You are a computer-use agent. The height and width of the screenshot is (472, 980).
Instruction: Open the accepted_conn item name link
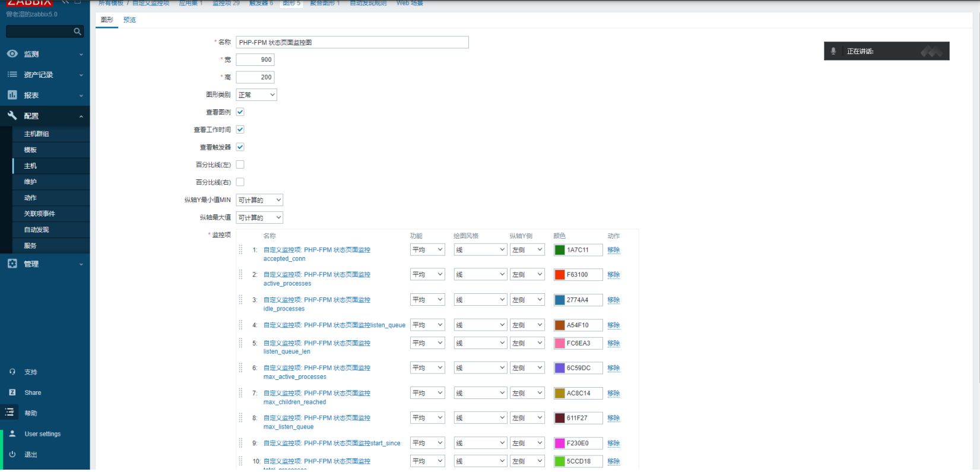point(317,254)
